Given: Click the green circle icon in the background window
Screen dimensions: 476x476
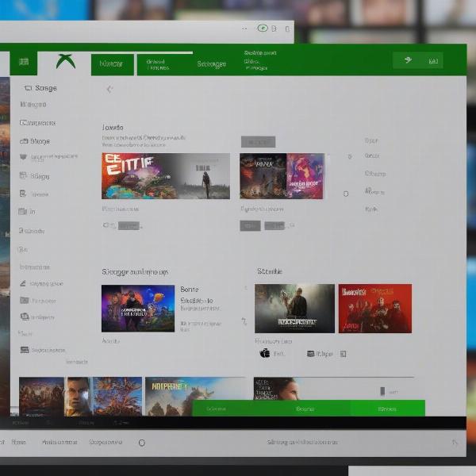Looking at the screenshot, I should pyautogui.click(x=263, y=29).
